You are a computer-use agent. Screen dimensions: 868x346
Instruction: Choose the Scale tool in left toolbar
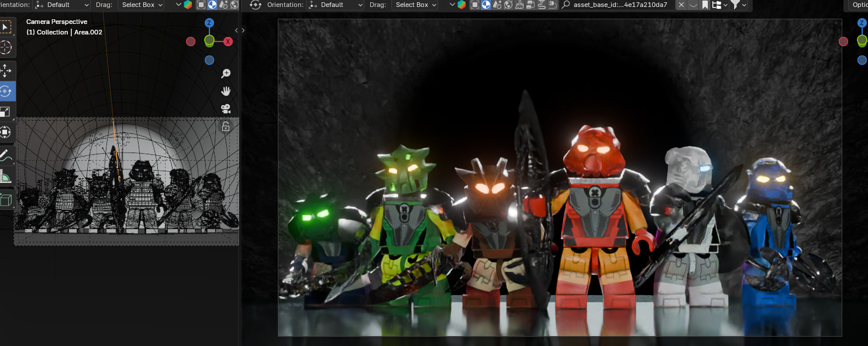point(6,112)
